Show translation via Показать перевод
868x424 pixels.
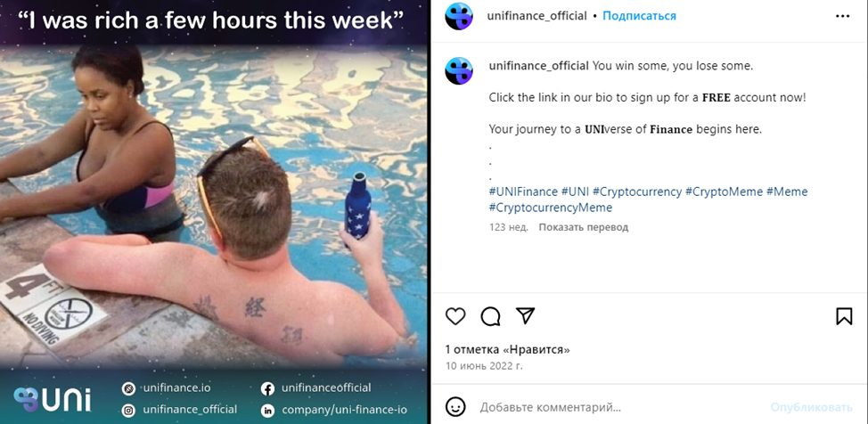[584, 227]
